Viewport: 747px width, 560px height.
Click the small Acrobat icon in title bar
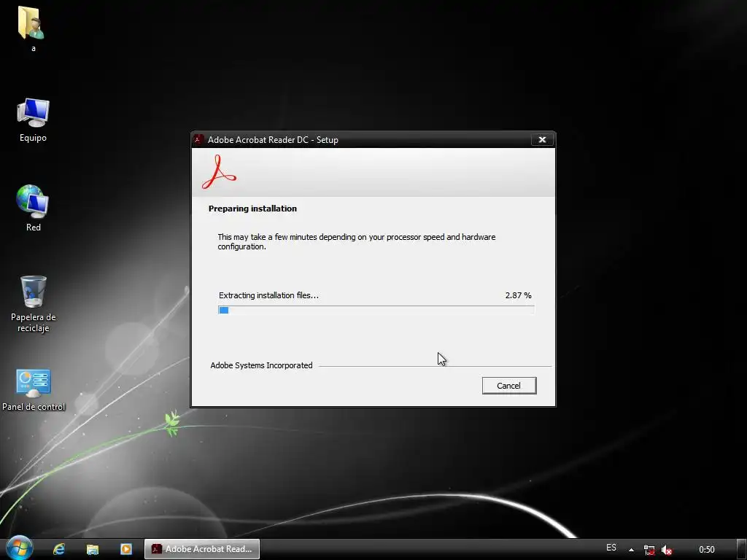pos(198,139)
